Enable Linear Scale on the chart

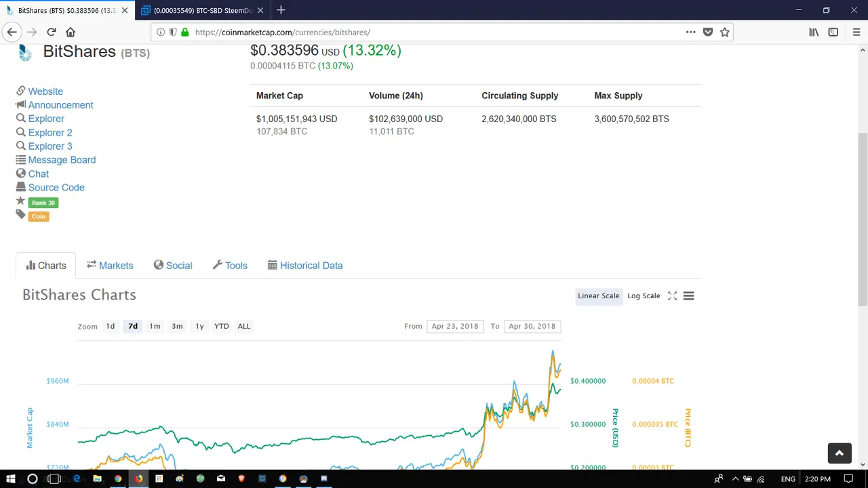(599, 296)
